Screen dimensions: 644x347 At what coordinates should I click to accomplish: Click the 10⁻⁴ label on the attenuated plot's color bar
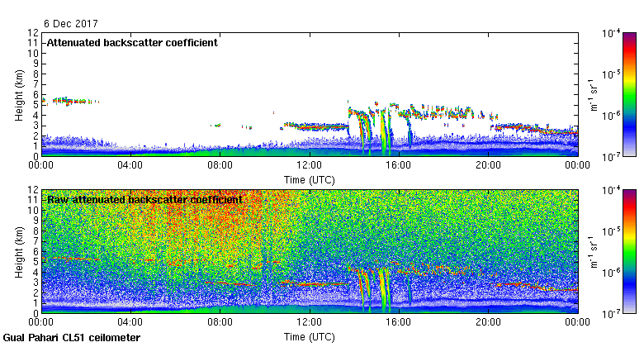(612, 33)
